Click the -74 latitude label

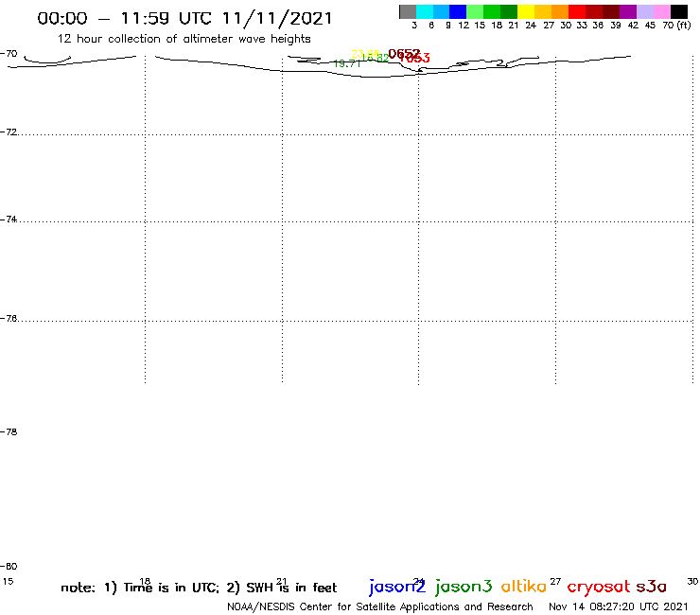[9, 220]
